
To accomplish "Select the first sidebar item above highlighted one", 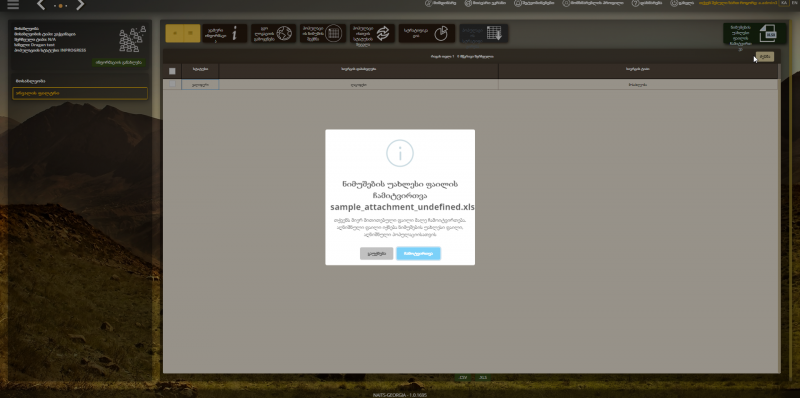I will tap(80, 81).
